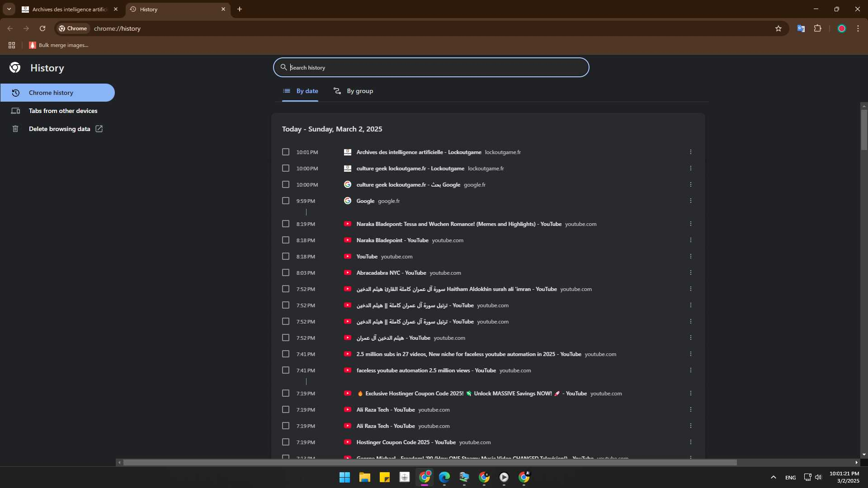The image size is (868, 488).
Task: Open Archives des intelligence artificielle - Lockoutgame link
Action: pyautogui.click(x=419, y=152)
